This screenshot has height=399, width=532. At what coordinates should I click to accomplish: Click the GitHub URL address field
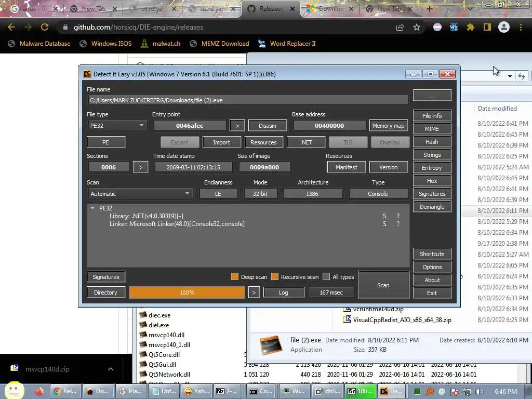[x=224, y=27]
